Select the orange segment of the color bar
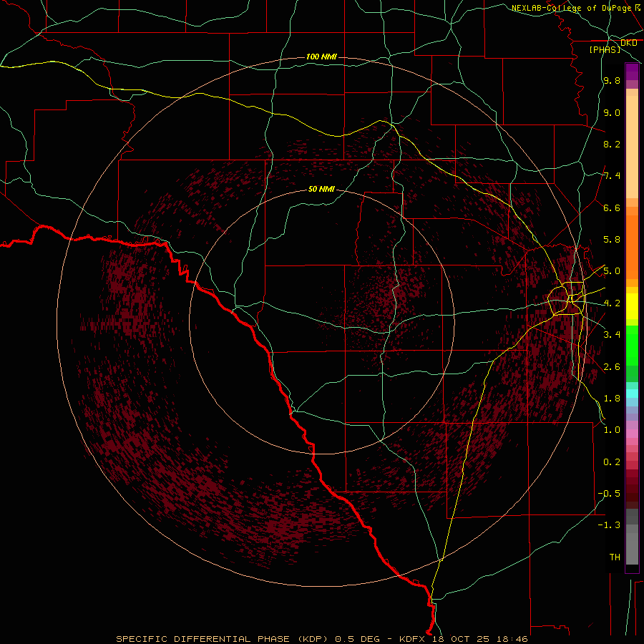 pyautogui.click(x=632, y=247)
